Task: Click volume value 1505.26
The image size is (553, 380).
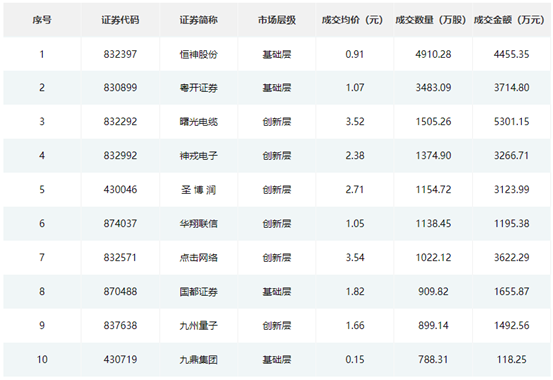Action: click(x=433, y=122)
